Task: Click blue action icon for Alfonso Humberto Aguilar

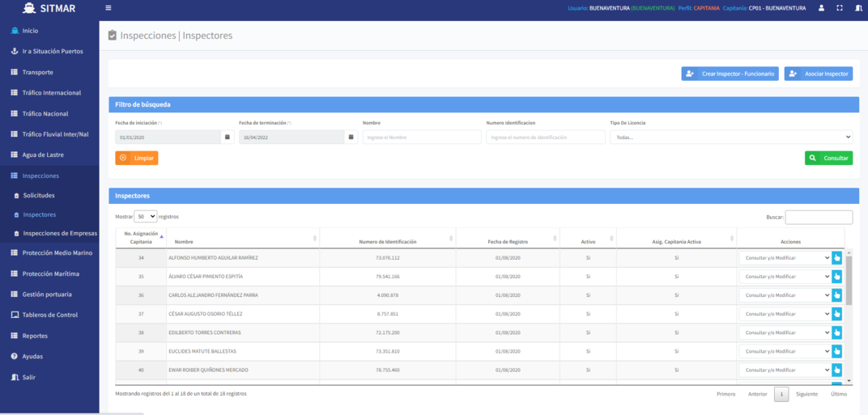Action: point(837,258)
